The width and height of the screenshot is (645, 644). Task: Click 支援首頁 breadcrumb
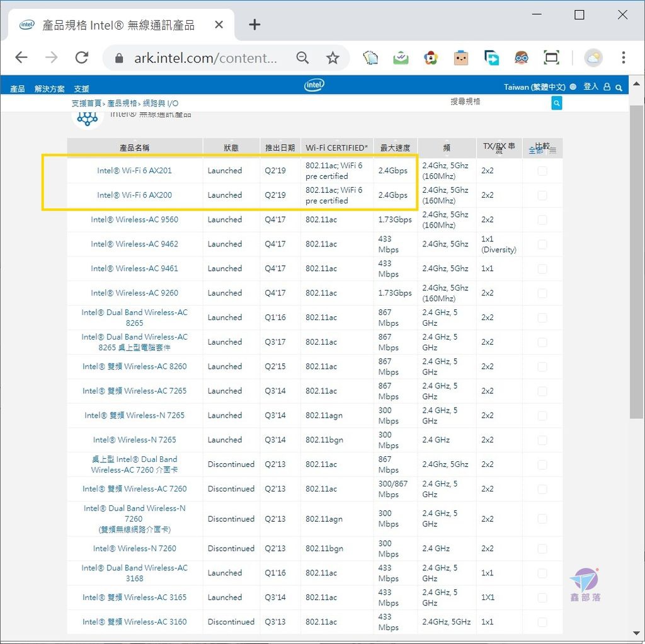86,103
